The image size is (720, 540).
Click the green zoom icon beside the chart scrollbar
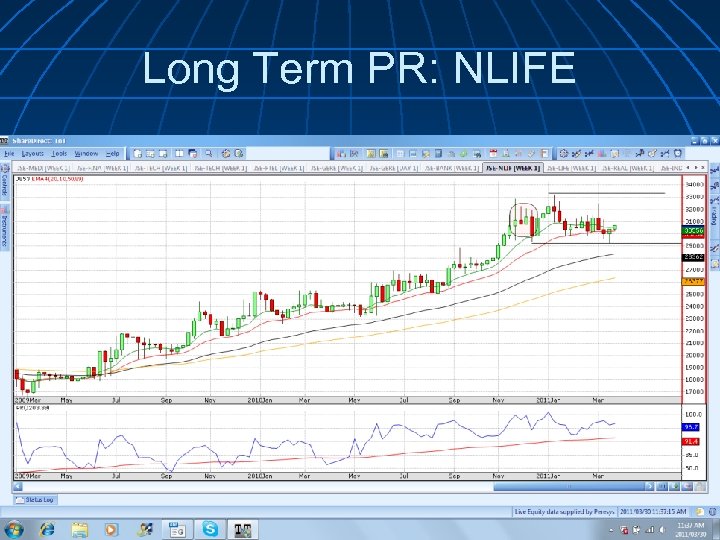pyautogui.click(x=675, y=486)
